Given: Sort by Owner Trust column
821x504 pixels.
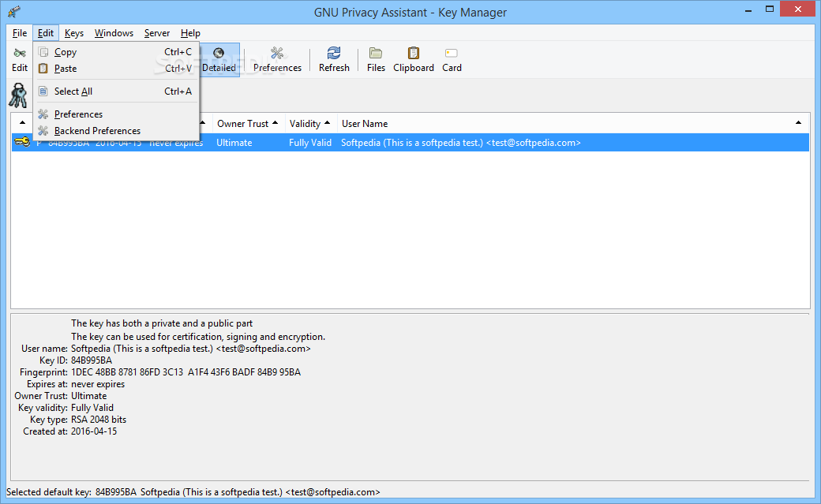Looking at the screenshot, I should [249, 124].
